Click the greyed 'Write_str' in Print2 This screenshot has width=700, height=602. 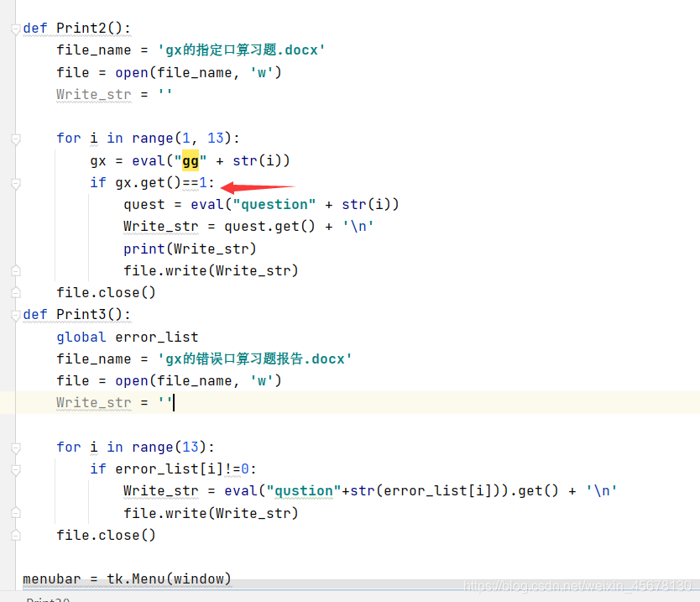(94, 94)
